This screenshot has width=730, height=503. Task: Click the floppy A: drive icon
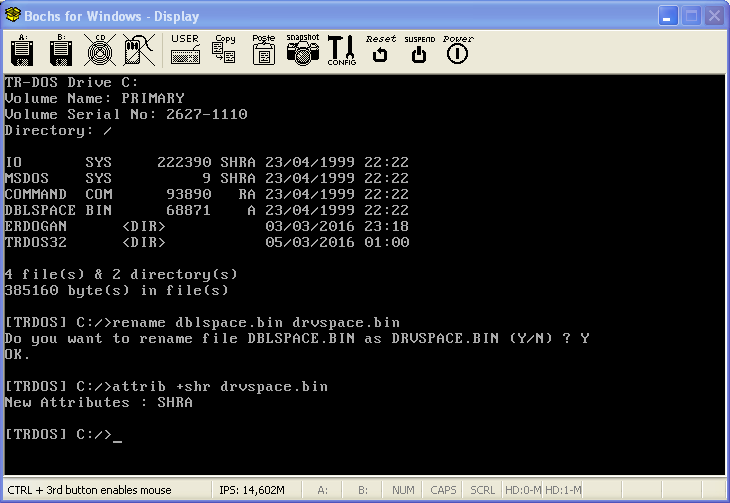pos(22,51)
